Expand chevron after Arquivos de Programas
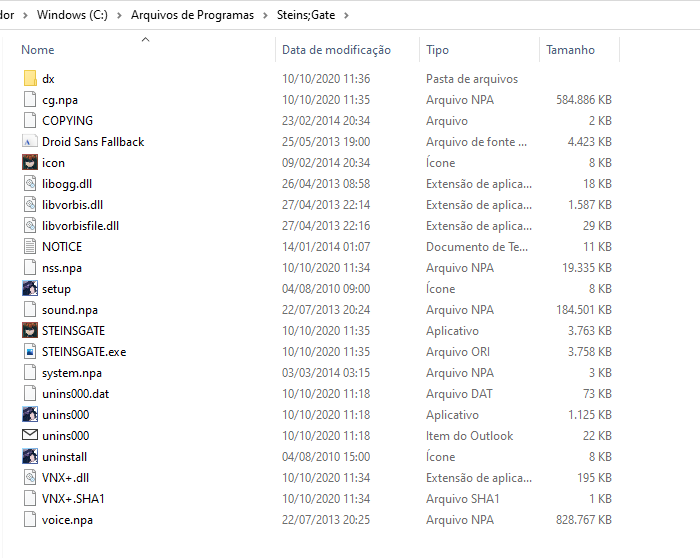This screenshot has height=558, width=700. (x=265, y=15)
